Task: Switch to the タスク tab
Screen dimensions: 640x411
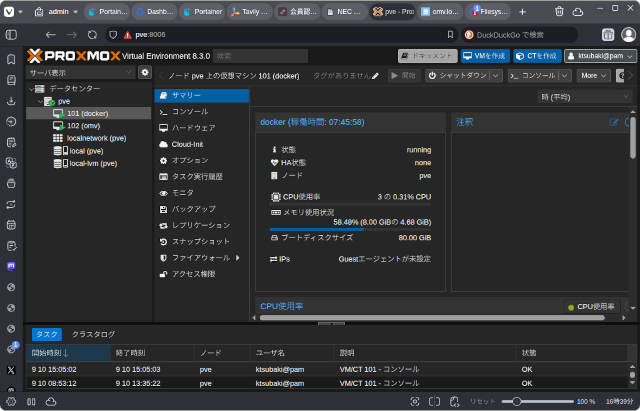Action: [x=47, y=334]
